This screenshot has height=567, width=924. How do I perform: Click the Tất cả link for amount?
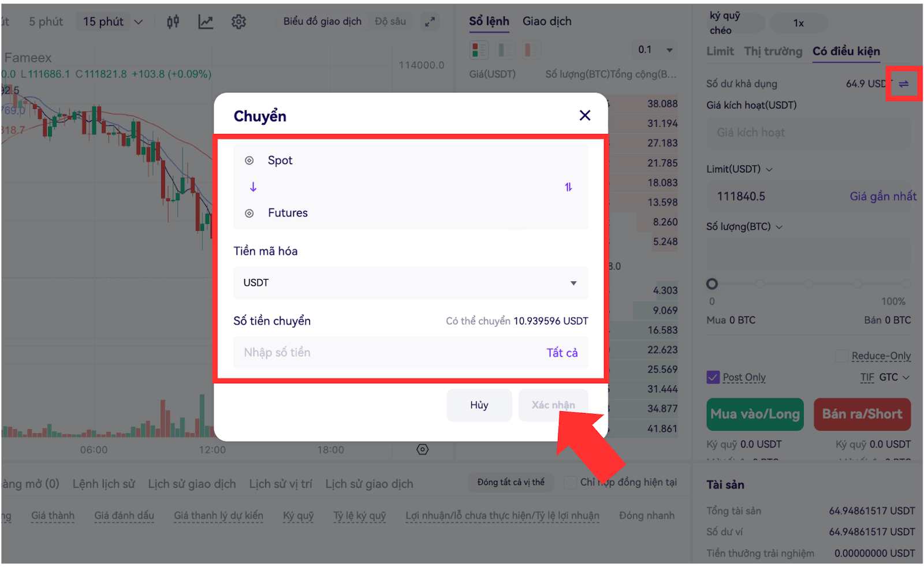[x=562, y=353]
